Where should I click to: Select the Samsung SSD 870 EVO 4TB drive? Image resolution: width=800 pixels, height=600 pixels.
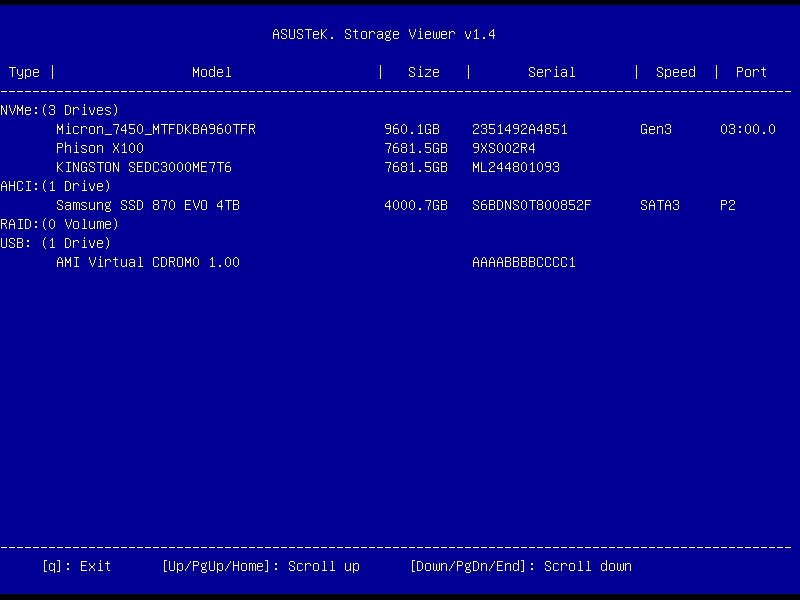pyautogui.click(x=147, y=205)
